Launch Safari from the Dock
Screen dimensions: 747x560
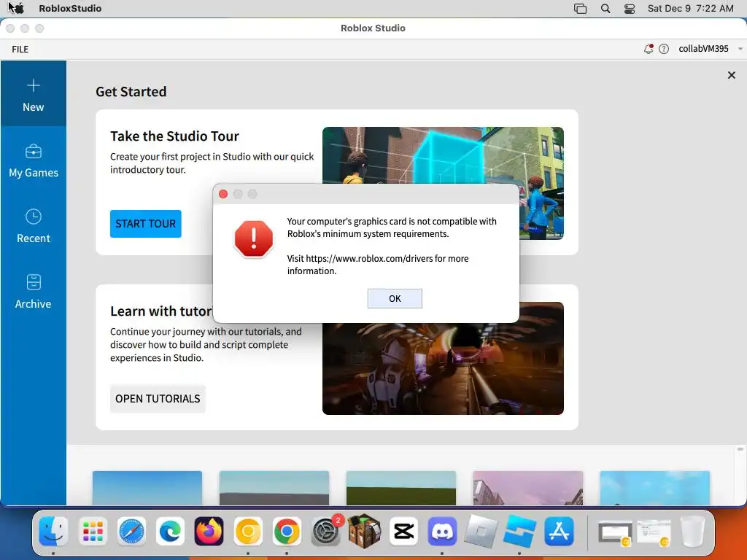click(x=131, y=531)
